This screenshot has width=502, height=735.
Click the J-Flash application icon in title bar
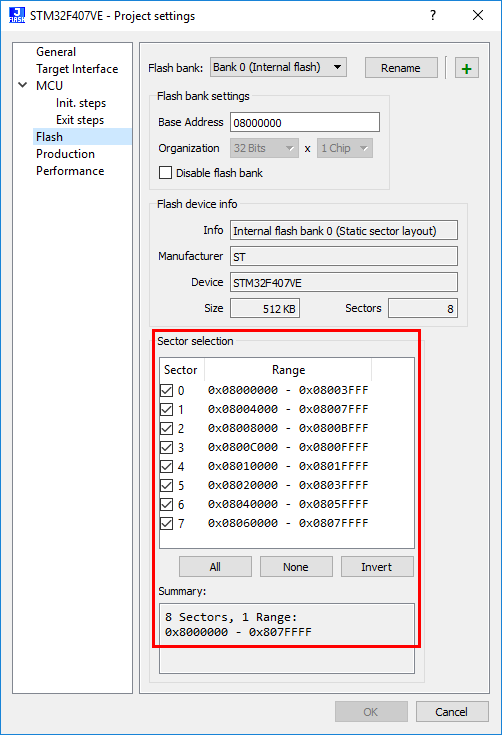tap(17, 15)
